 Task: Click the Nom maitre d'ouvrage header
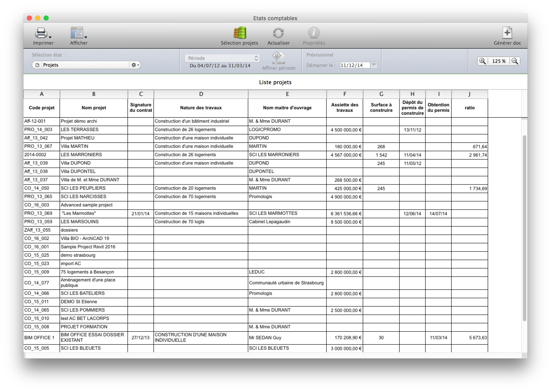tap(287, 108)
